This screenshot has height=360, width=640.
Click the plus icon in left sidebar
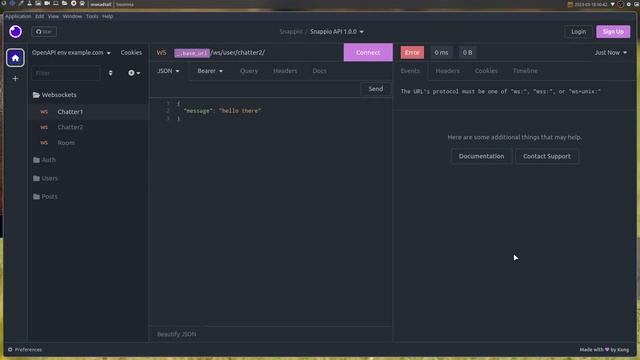[16, 78]
